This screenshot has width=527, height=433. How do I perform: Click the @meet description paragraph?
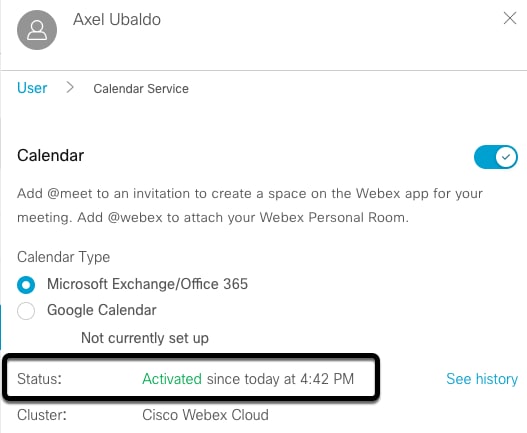[x=250, y=205]
